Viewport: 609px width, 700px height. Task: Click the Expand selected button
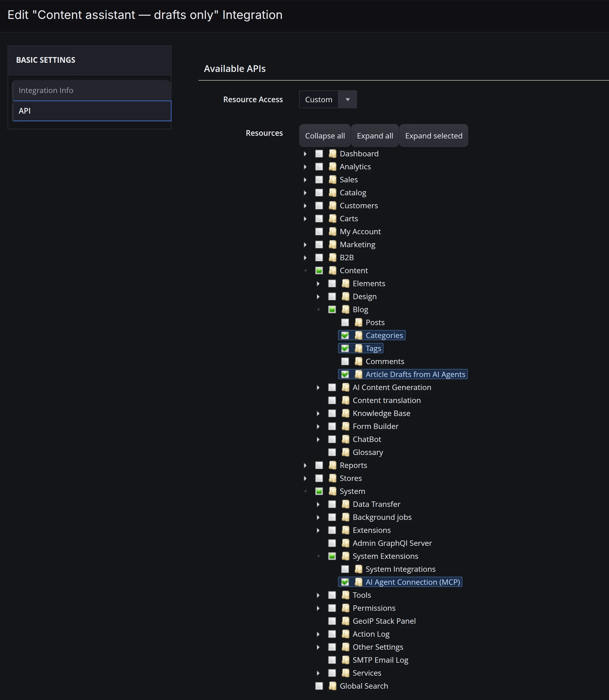tap(434, 136)
